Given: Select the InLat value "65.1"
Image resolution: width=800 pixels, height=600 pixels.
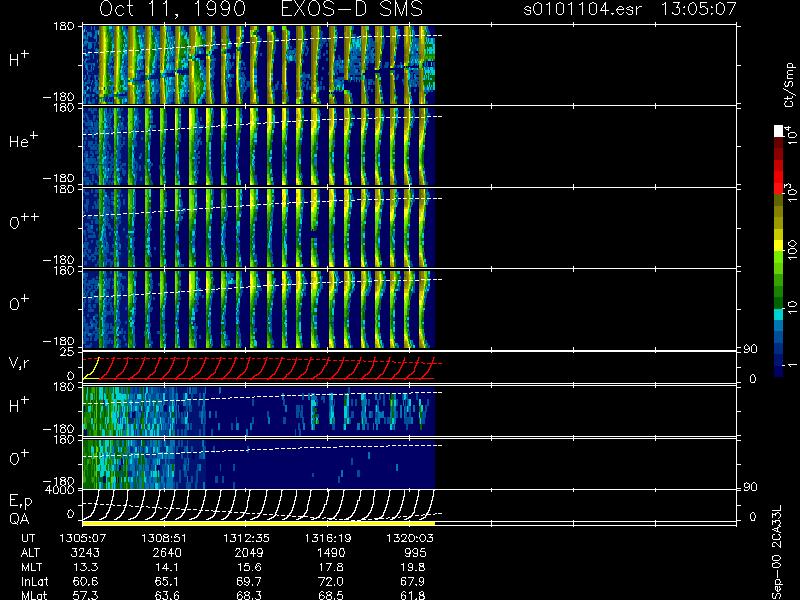Looking at the screenshot, I should point(167,582).
